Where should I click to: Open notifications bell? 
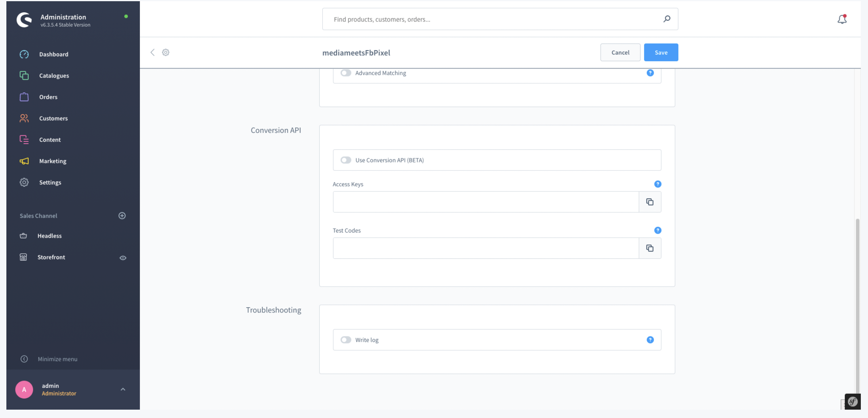coord(842,19)
